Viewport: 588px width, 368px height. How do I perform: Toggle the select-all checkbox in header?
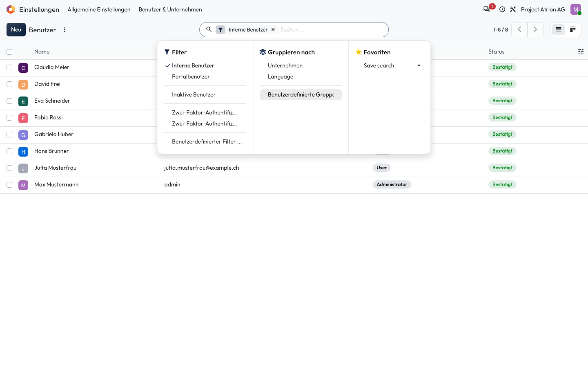(9, 52)
